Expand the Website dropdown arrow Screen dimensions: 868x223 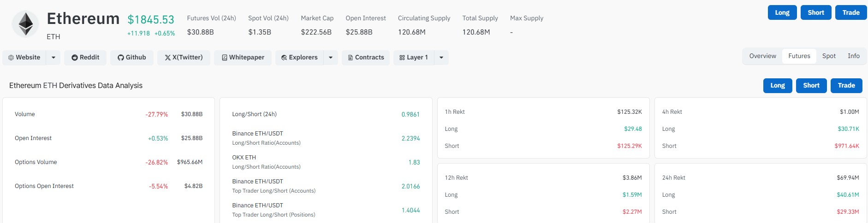coord(54,58)
